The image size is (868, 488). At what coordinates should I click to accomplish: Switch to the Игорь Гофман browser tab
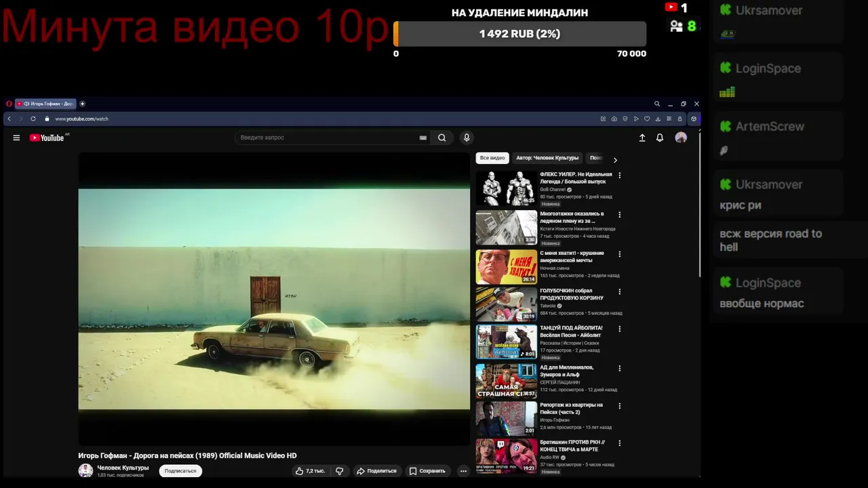[45, 104]
